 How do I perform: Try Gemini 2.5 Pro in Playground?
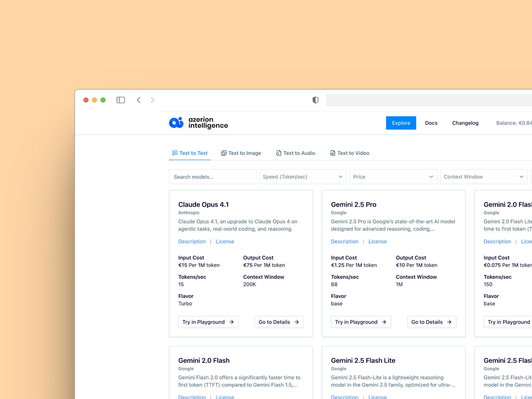point(361,322)
